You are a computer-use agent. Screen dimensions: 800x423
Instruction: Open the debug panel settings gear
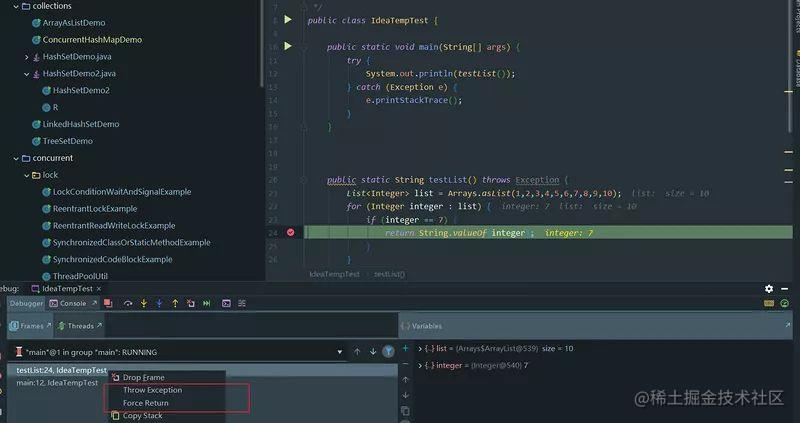[769, 289]
